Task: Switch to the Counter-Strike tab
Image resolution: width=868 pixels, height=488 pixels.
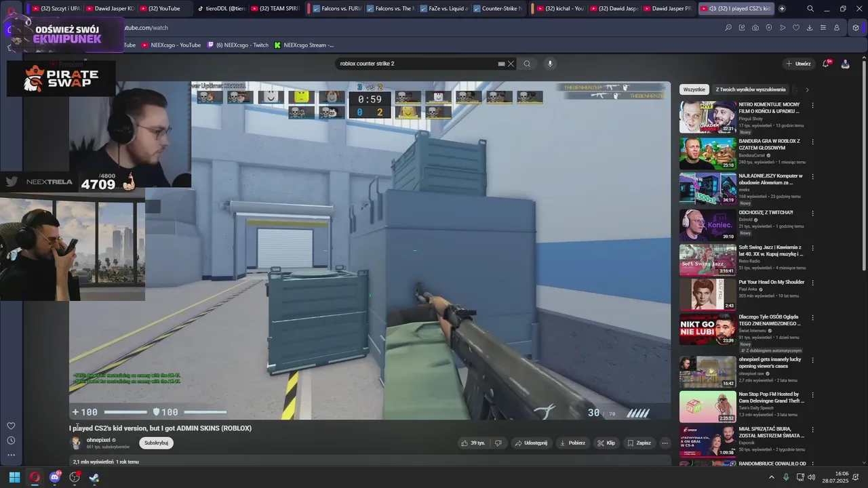Action: [x=498, y=9]
